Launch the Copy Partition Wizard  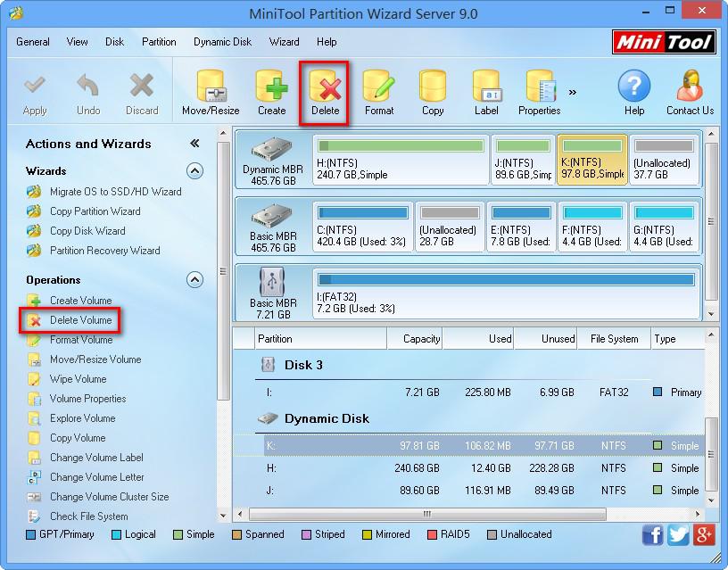coord(84,211)
